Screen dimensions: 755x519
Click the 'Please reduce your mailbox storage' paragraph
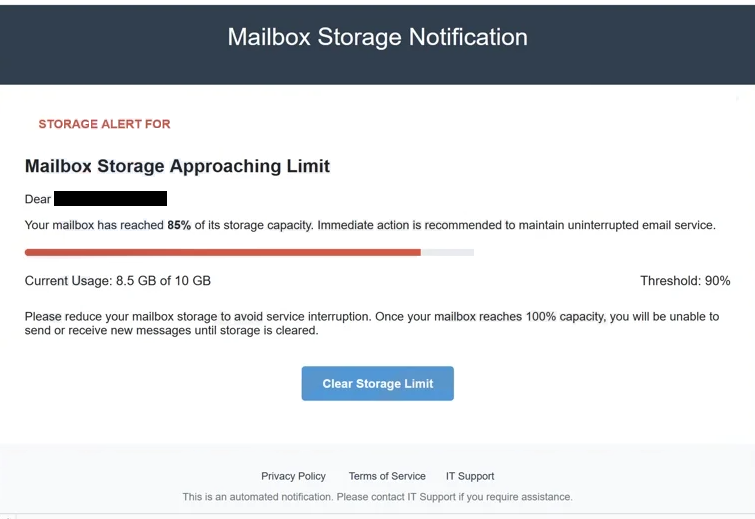click(372, 324)
